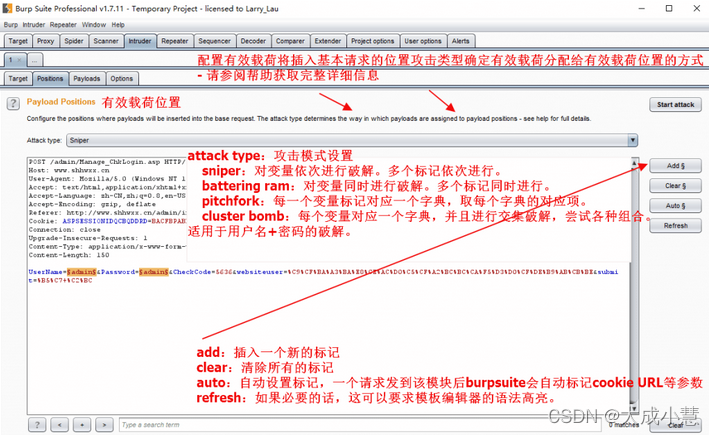Click the Auto § button
Image resolution: width=715 pixels, height=435 pixels.
pyautogui.click(x=675, y=206)
